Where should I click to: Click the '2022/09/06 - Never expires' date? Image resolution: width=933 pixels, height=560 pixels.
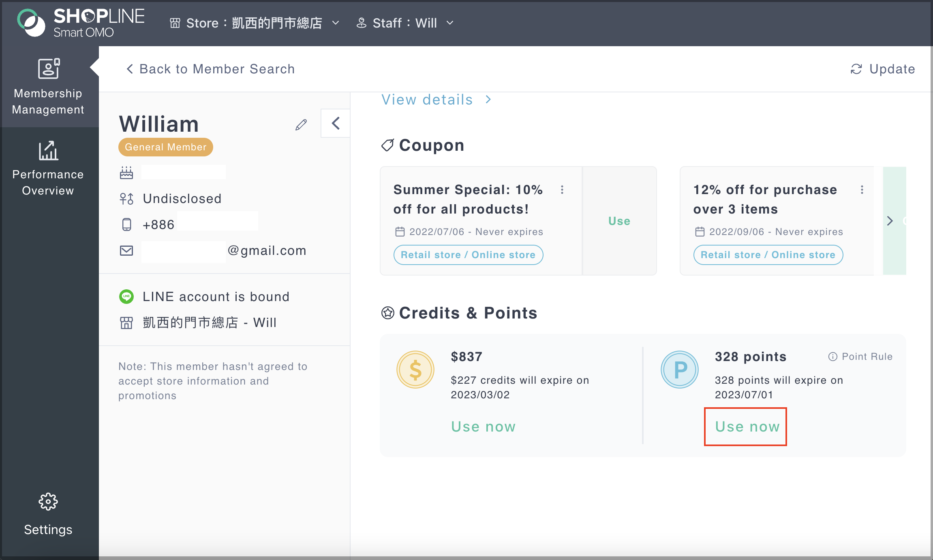point(776,232)
